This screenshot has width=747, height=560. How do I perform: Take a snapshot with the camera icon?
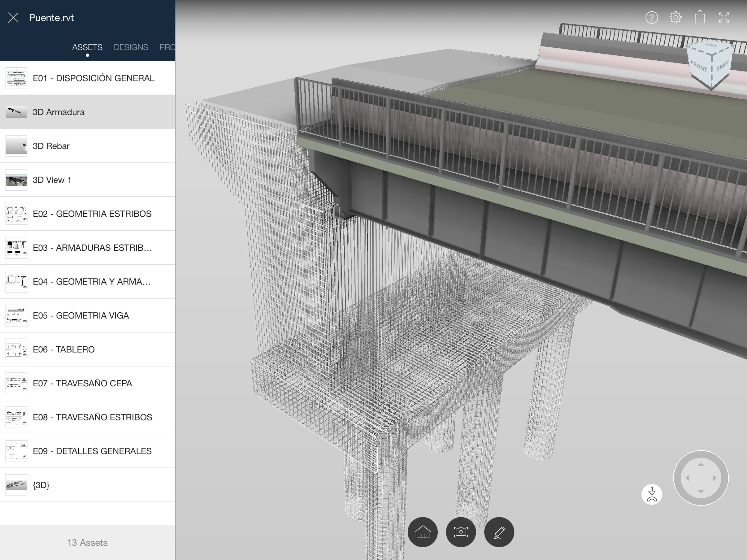coord(461,532)
